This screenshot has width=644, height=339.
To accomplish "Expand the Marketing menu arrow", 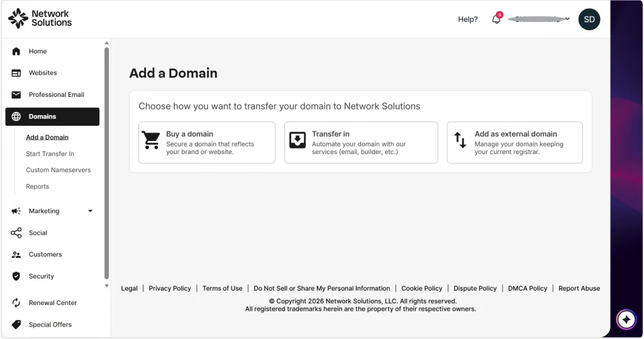I will tap(91, 211).
